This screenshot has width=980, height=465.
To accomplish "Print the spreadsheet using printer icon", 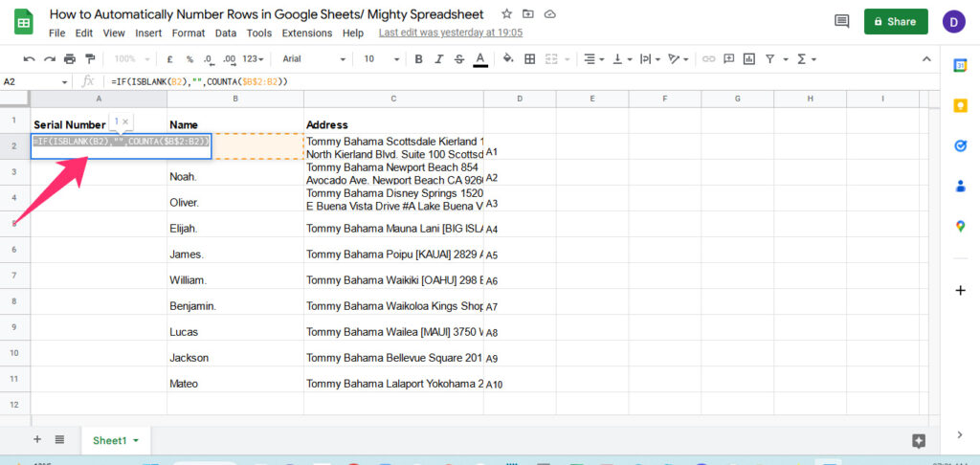I will [x=69, y=58].
